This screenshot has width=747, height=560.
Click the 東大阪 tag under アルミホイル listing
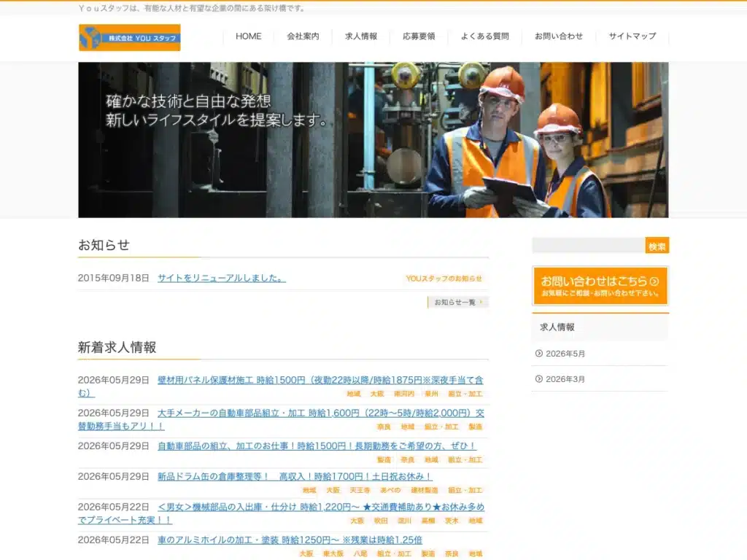point(333,554)
